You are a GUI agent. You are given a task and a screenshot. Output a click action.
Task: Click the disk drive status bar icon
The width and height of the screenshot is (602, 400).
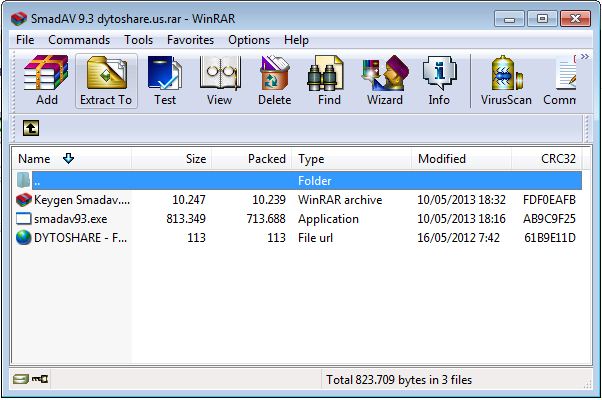20,379
